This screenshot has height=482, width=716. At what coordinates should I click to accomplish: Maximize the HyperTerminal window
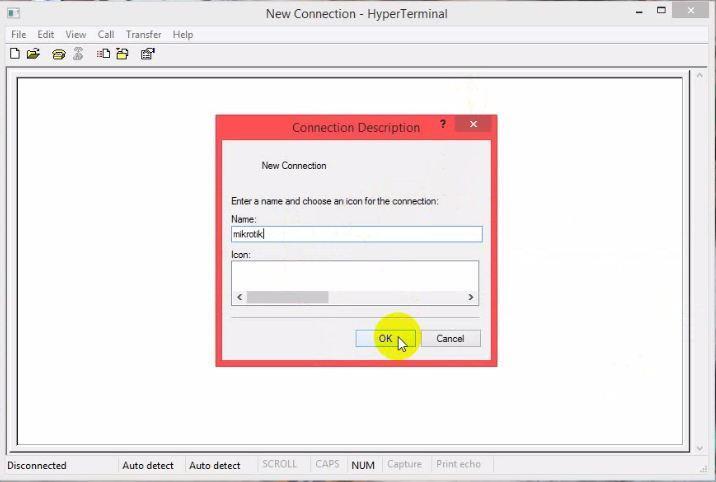pyautogui.click(x=661, y=10)
